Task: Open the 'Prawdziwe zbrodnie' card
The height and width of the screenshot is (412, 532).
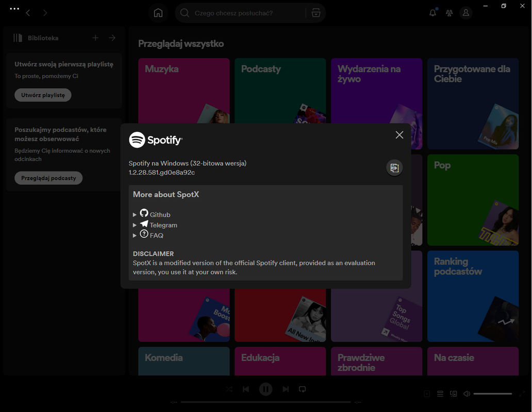Action: [376, 361]
